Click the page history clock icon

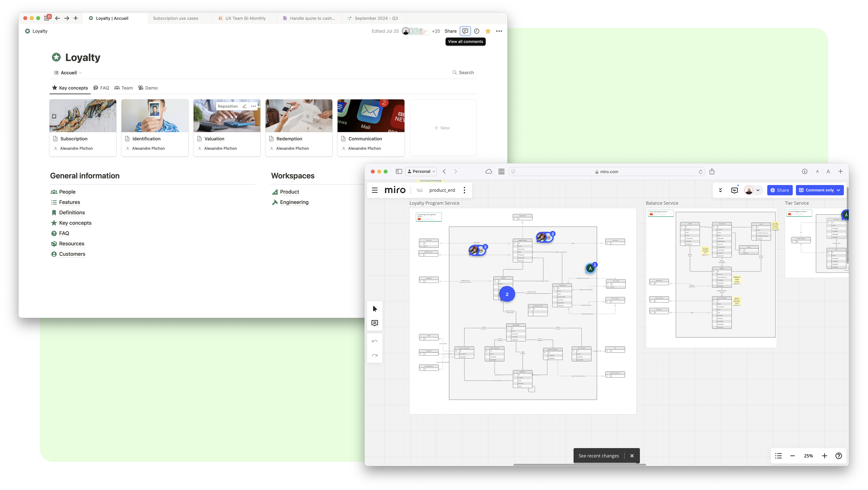click(476, 31)
